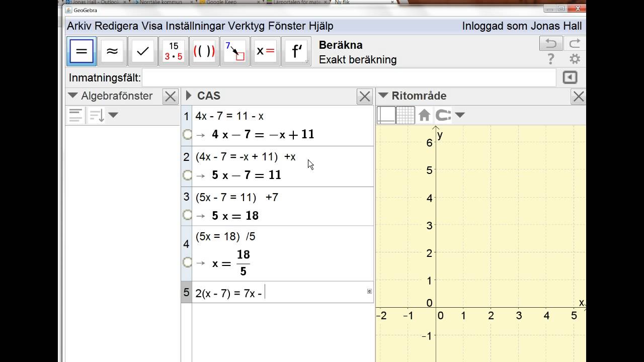
Task: Select the Derivative f' tool
Action: [x=296, y=51]
